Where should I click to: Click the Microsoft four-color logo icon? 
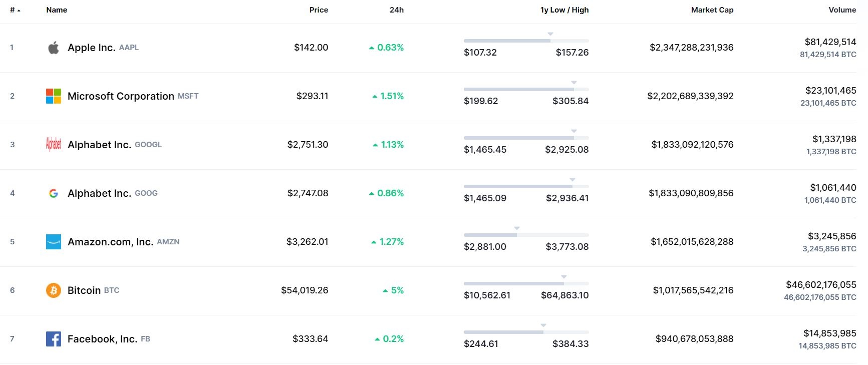click(x=54, y=96)
